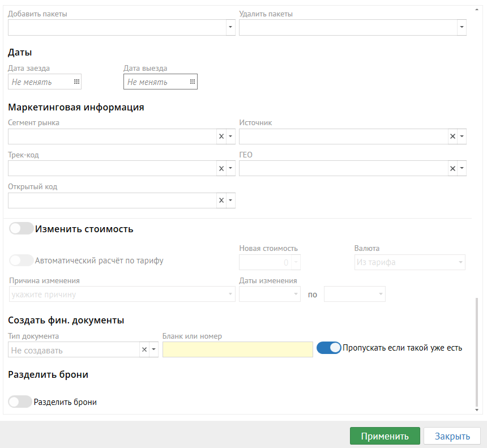487x448 pixels.
Task: Click the green Apply button
Action: (385, 436)
